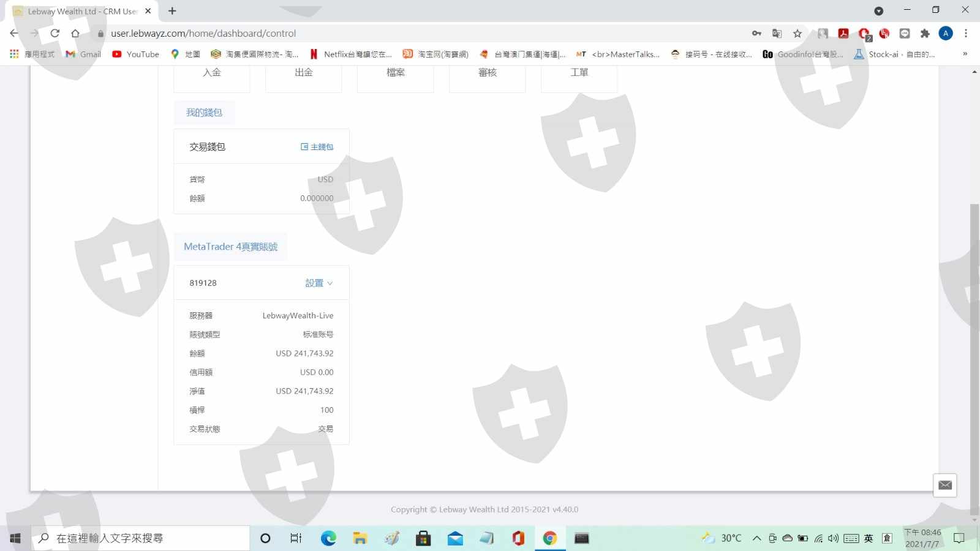Click the Windows taskbar search box

(x=140, y=538)
